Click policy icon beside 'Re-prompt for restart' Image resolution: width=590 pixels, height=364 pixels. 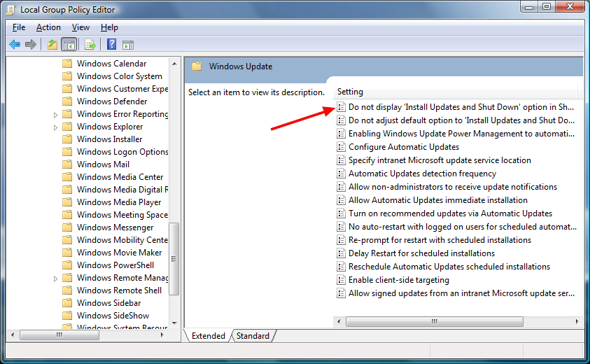[341, 240]
